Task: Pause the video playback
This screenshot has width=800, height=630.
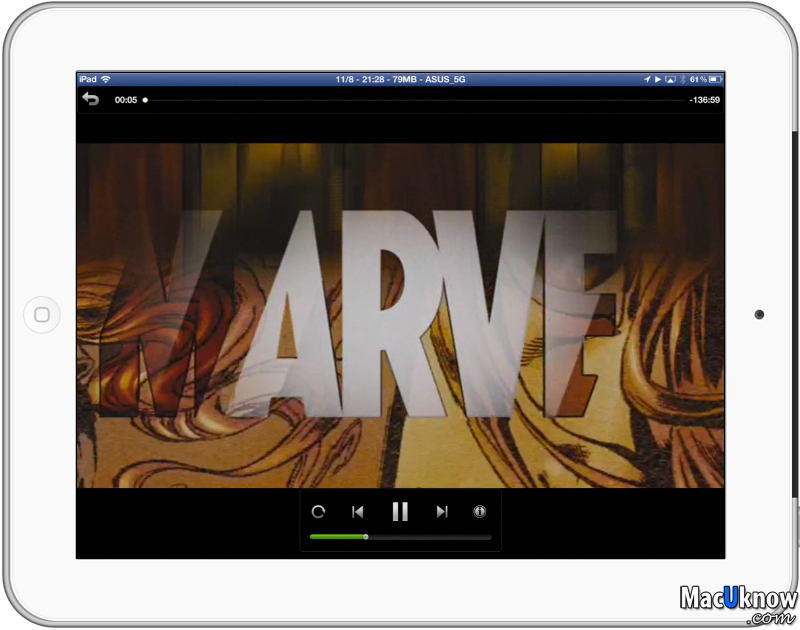Action: click(400, 512)
